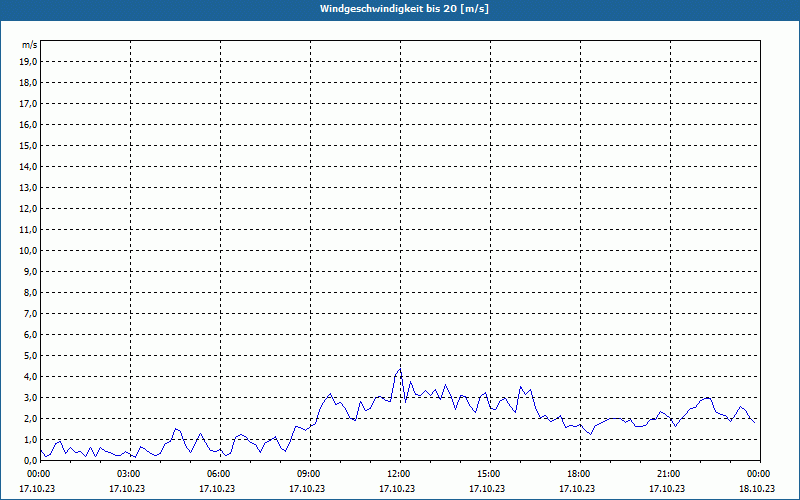Pick the '06:00' time label
800x500 pixels.
coord(218,474)
